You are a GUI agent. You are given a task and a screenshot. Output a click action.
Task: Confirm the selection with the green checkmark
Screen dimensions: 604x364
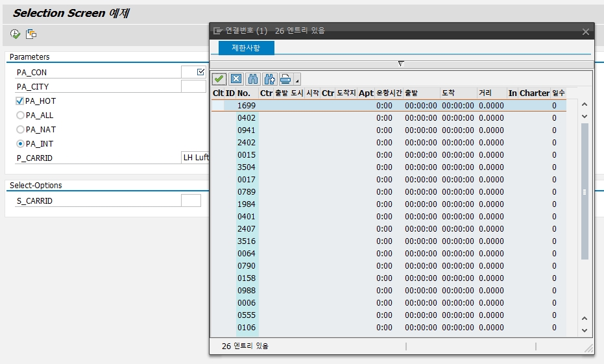[219, 79]
